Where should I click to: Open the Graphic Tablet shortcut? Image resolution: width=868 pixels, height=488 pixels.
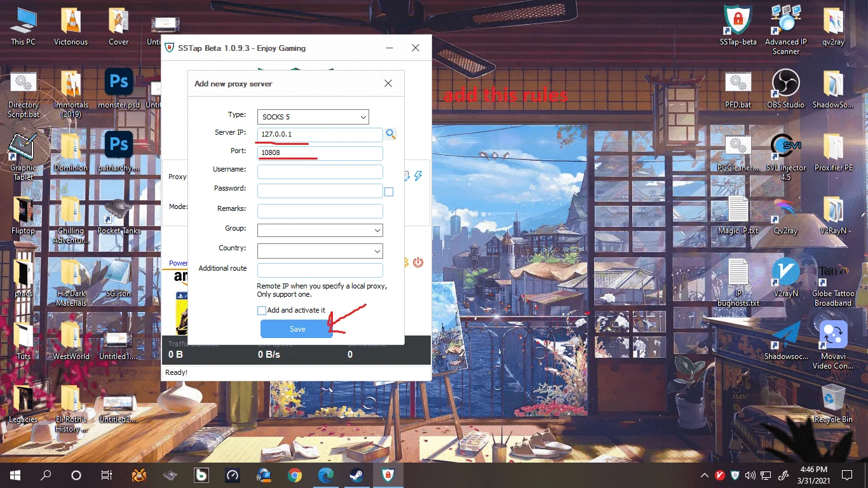click(24, 156)
